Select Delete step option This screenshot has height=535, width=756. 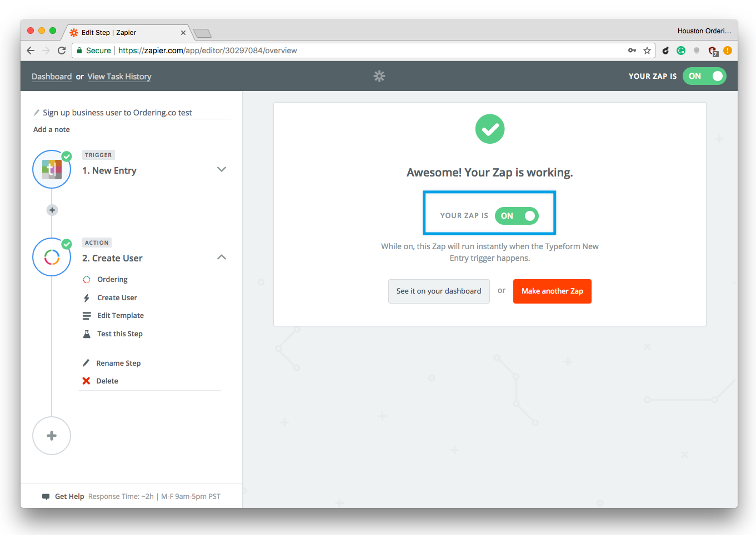107,381
